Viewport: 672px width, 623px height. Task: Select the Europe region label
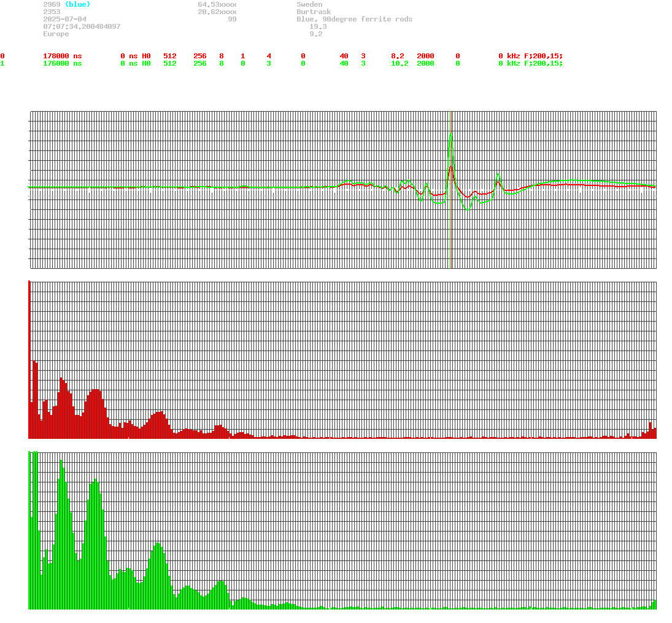56,33
